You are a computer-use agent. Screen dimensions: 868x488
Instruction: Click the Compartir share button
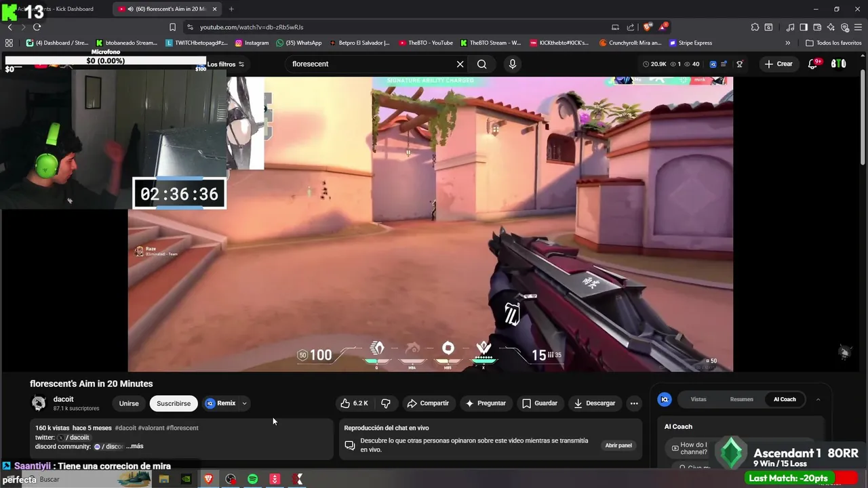coord(428,403)
